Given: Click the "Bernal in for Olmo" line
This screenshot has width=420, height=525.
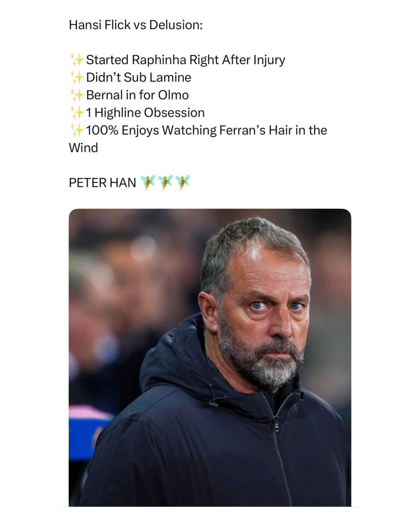Looking at the screenshot, I should pos(137,95).
